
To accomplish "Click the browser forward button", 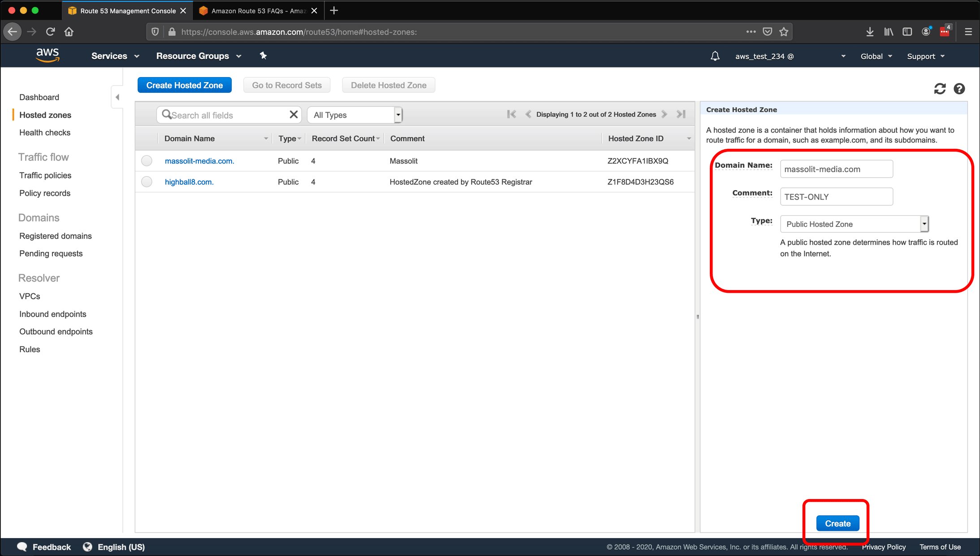I will pyautogui.click(x=31, y=32).
